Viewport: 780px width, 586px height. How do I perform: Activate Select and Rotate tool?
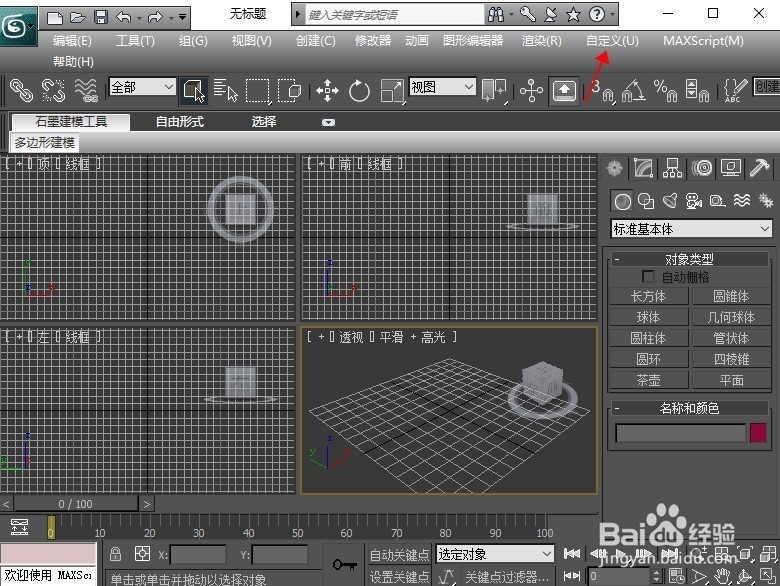(359, 91)
